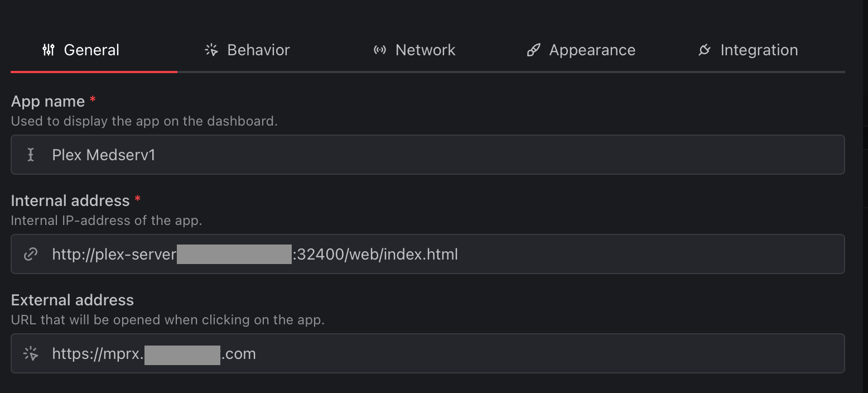Click the red underline indicator under General
Image resolution: width=868 pixels, height=393 pixels.
[x=94, y=71]
